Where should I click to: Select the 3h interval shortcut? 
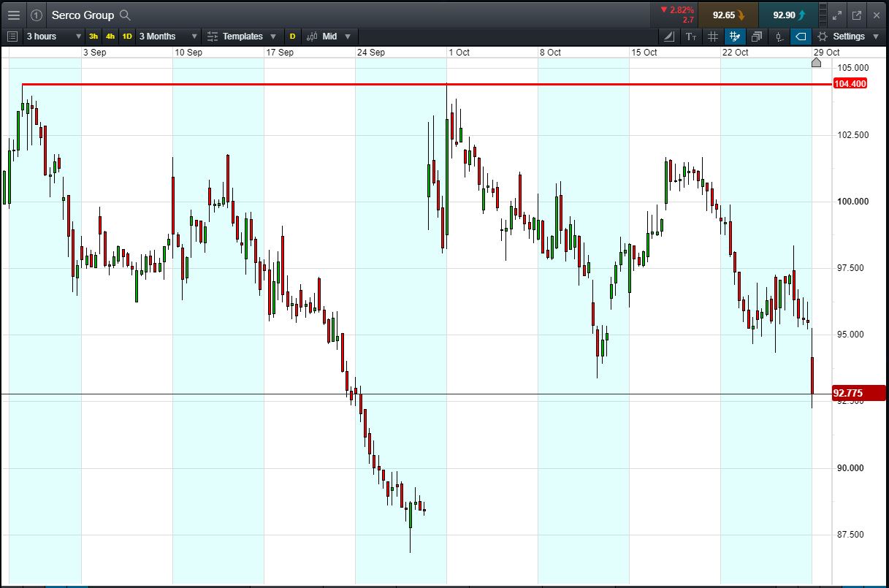coord(94,36)
